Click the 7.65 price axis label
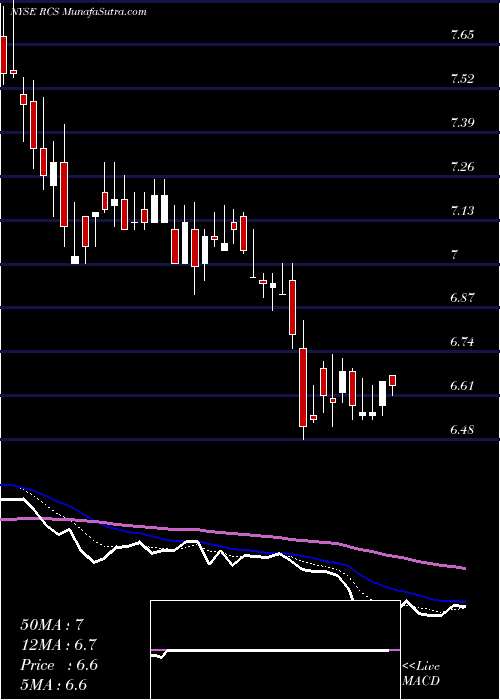 tap(462, 35)
